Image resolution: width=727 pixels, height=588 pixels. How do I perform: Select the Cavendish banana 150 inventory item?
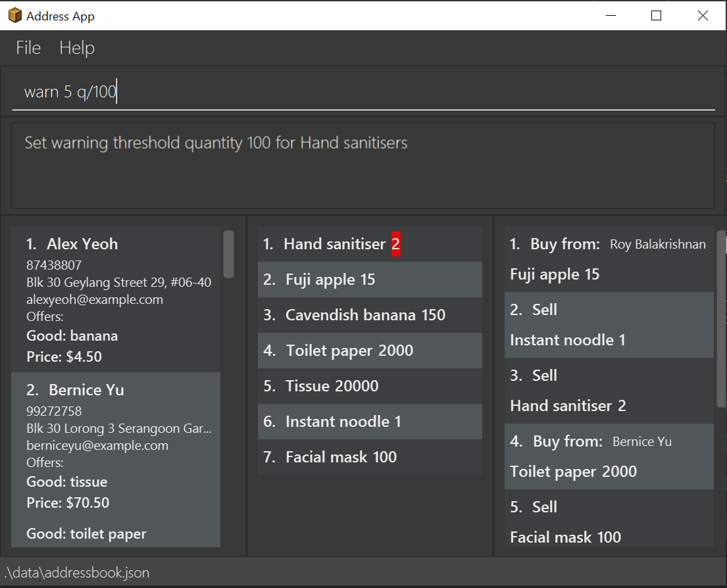pos(370,315)
